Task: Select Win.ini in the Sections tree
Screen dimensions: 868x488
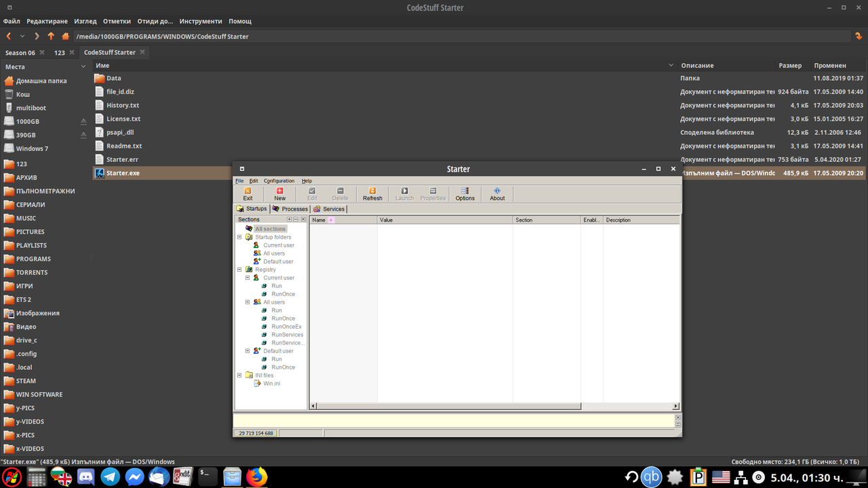Action: click(272, 384)
